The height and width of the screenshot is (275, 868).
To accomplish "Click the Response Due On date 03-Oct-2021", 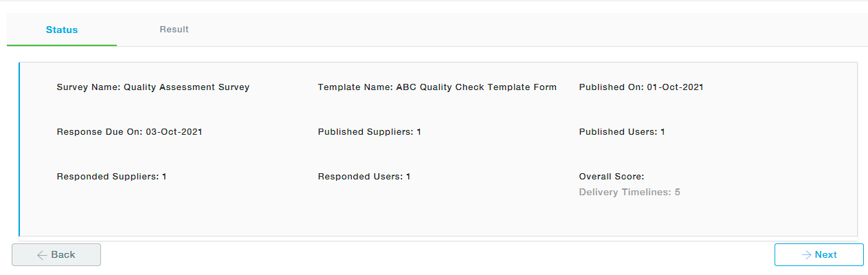I will (x=174, y=132).
